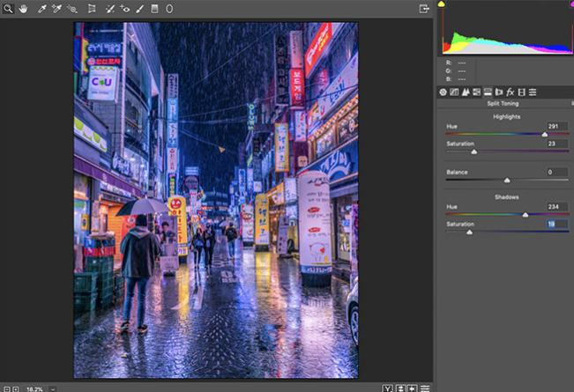Select the White Balance eyedropper tool
Screen dimensions: 574x392
tap(41, 9)
